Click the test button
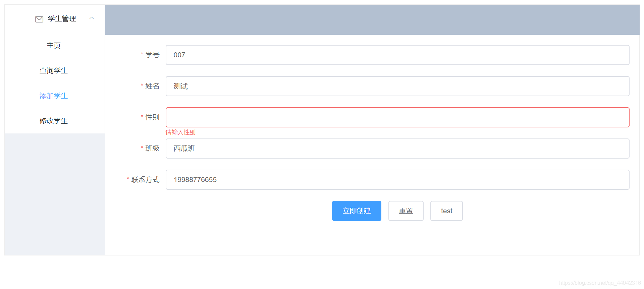The image size is (644, 289). (446, 211)
